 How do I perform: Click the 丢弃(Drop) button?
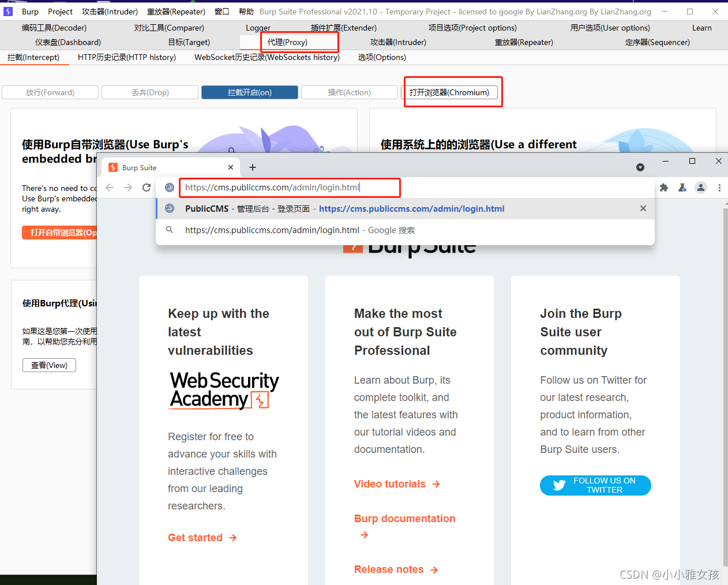point(150,92)
